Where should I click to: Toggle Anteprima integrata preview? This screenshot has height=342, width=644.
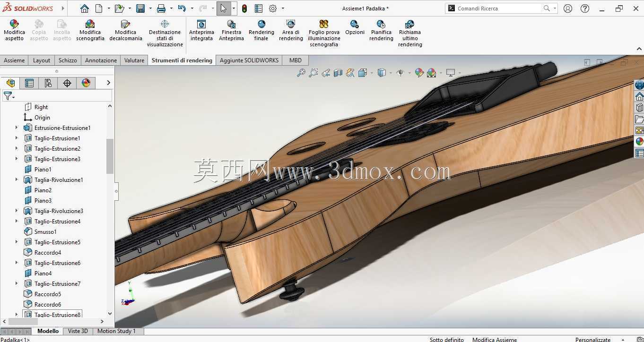(x=201, y=30)
